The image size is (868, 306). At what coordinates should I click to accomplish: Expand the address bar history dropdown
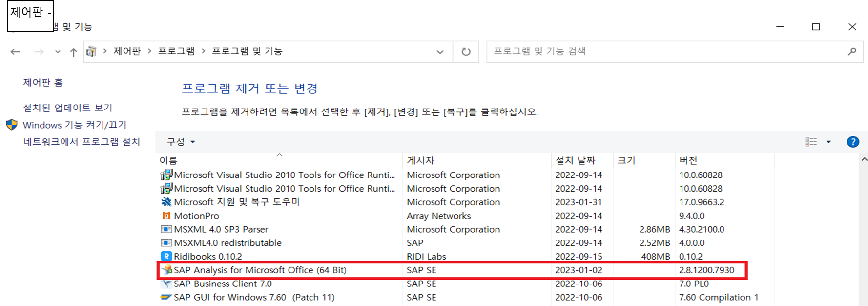click(x=440, y=52)
